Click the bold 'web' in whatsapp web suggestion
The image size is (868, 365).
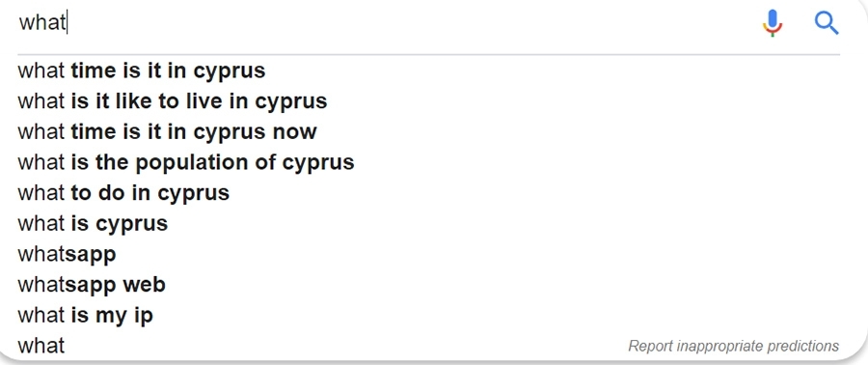point(144,285)
